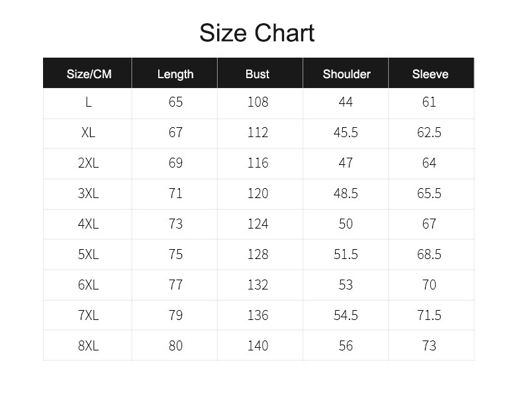The image size is (523, 420).
Task: Click the L size row label
Action: click(89, 102)
